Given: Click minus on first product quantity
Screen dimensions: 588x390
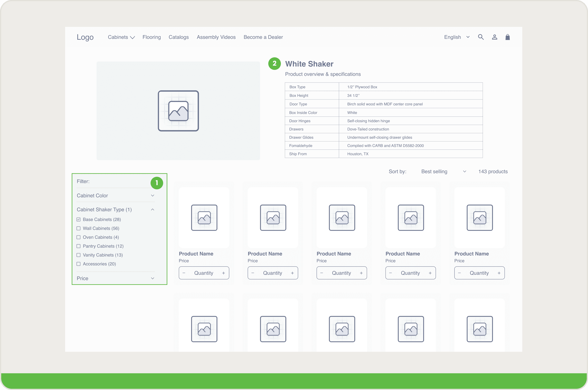Looking at the screenshot, I should [184, 273].
